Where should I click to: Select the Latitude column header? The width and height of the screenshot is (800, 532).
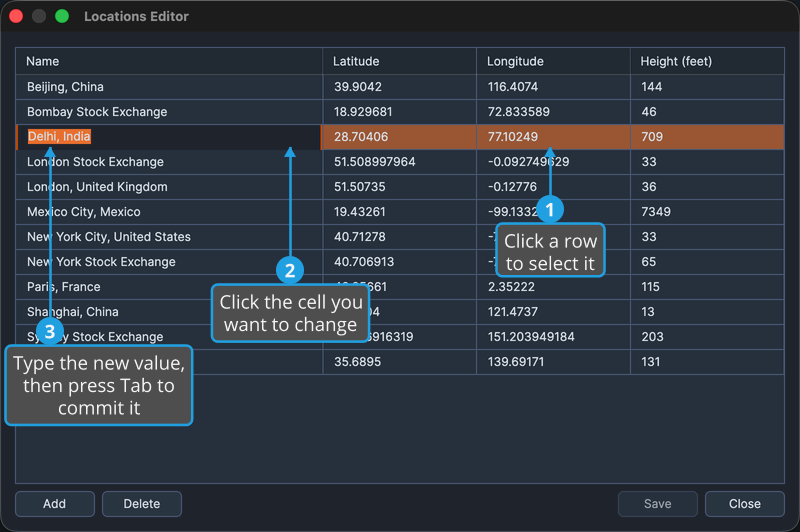(399, 61)
